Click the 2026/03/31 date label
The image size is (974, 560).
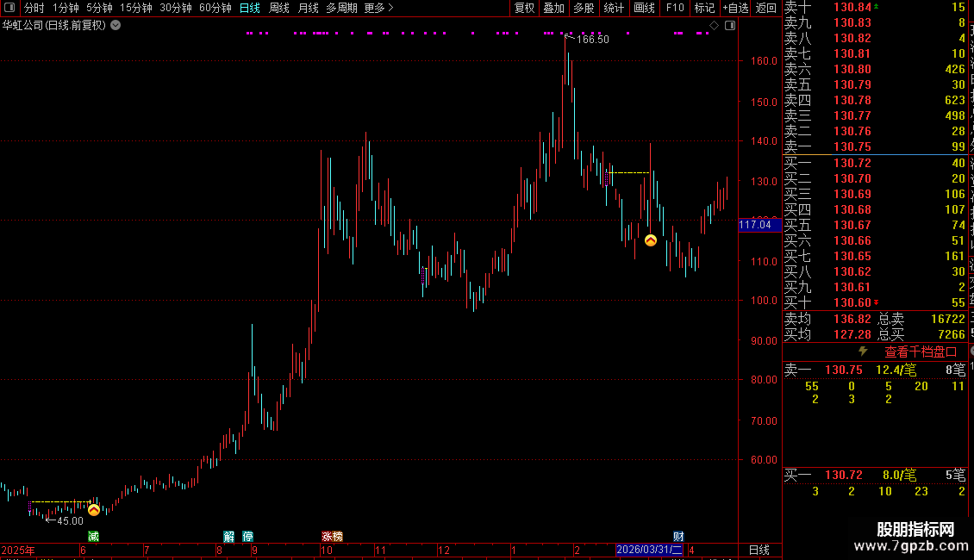pos(649,550)
